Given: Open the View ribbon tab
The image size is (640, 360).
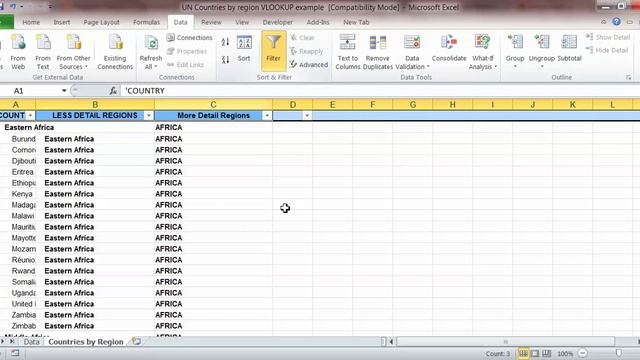Looking at the screenshot, I should (242, 22).
